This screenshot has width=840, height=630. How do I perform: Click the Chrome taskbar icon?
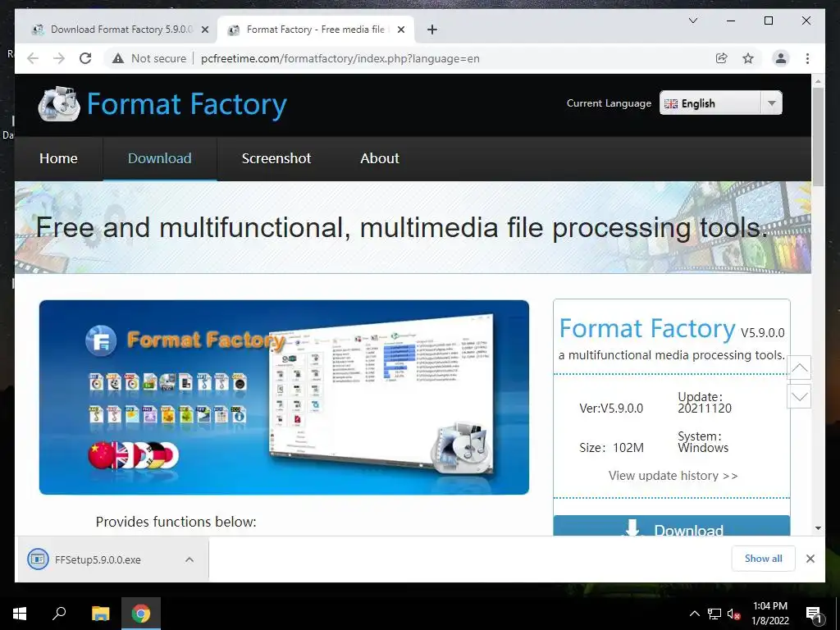click(x=141, y=614)
